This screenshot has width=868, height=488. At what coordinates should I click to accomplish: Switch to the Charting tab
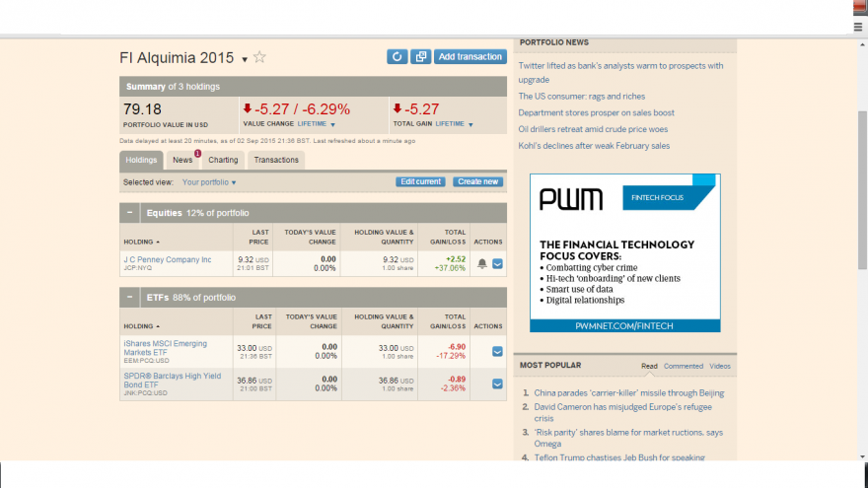click(x=223, y=160)
